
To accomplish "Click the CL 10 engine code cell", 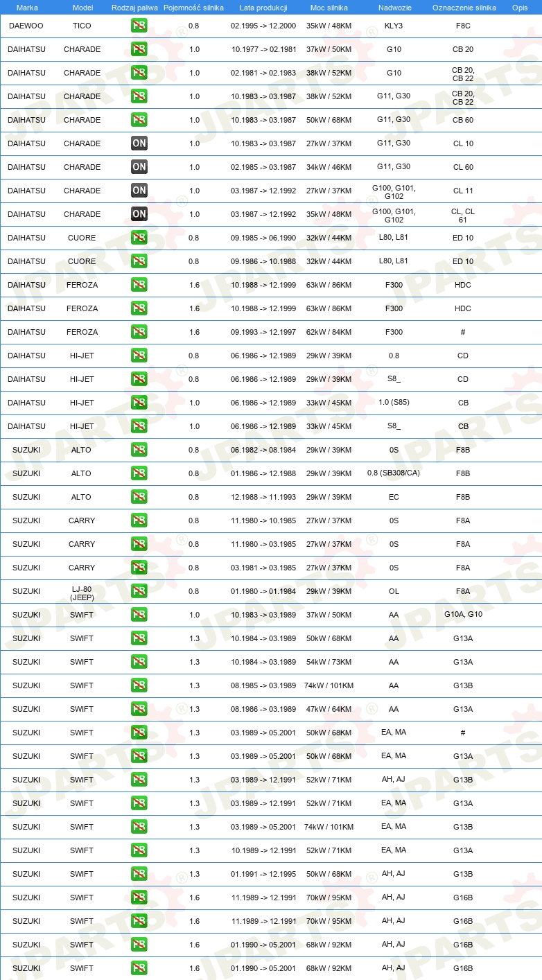I will (x=463, y=143).
